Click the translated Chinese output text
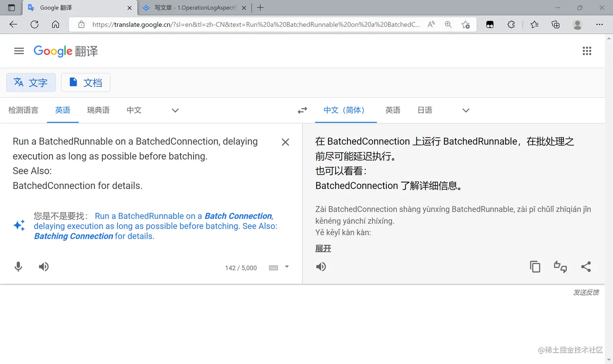613x364 pixels. pyautogui.click(x=445, y=163)
